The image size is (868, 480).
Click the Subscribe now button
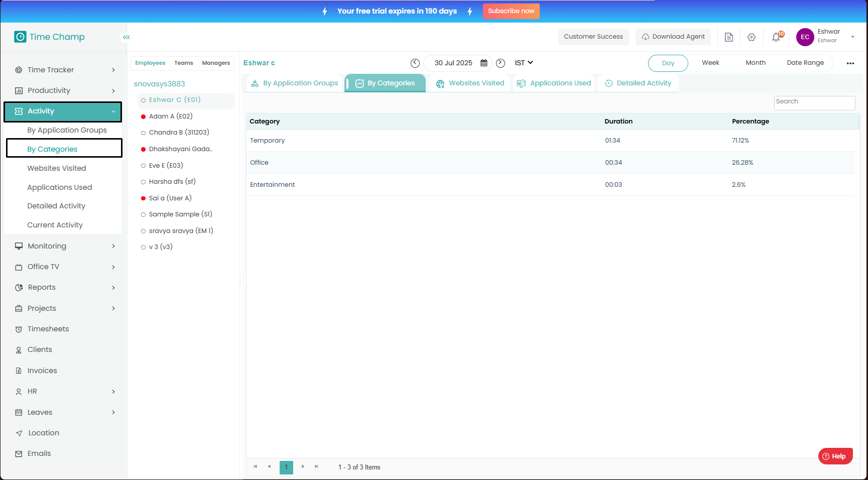point(511,11)
